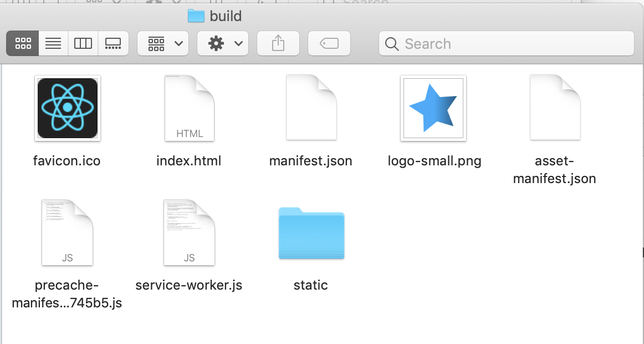Open the static folder
Screen dimensions: 644x344
tap(311, 234)
